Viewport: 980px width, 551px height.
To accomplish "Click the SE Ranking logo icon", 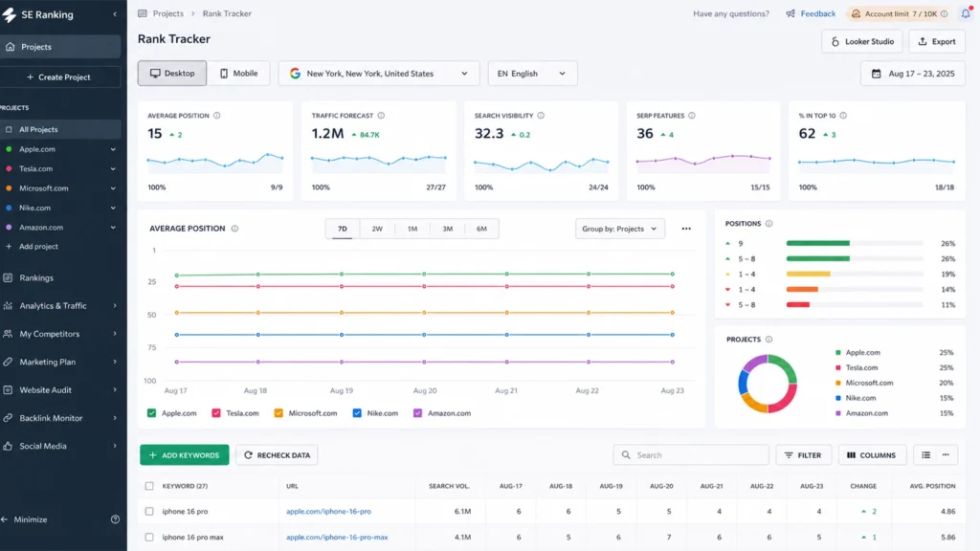I will point(10,14).
